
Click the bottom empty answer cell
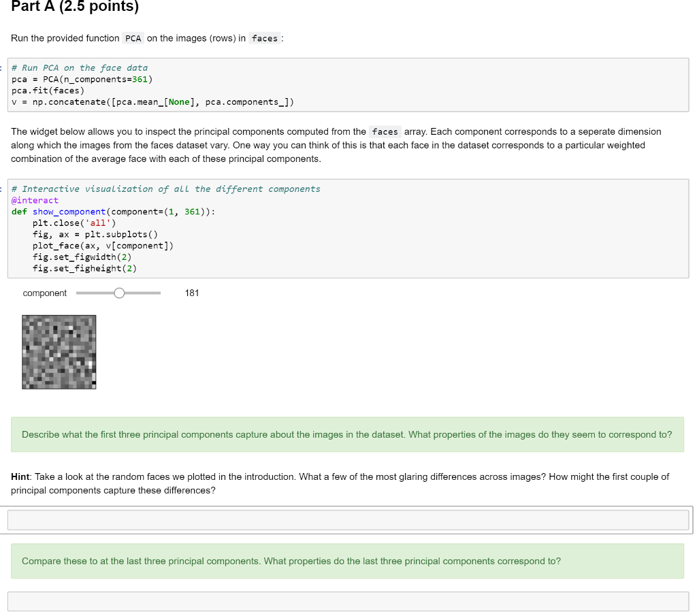click(348, 601)
